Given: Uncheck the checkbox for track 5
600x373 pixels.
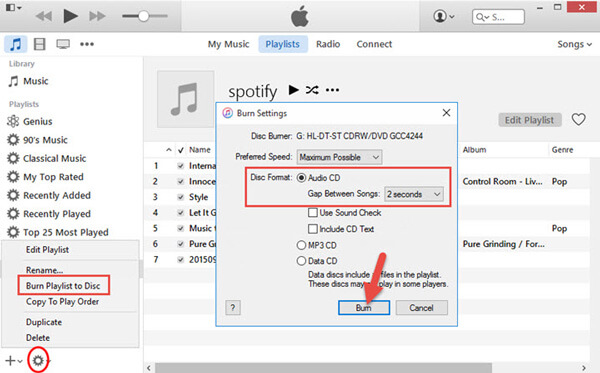Looking at the screenshot, I should pyautogui.click(x=181, y=228).
